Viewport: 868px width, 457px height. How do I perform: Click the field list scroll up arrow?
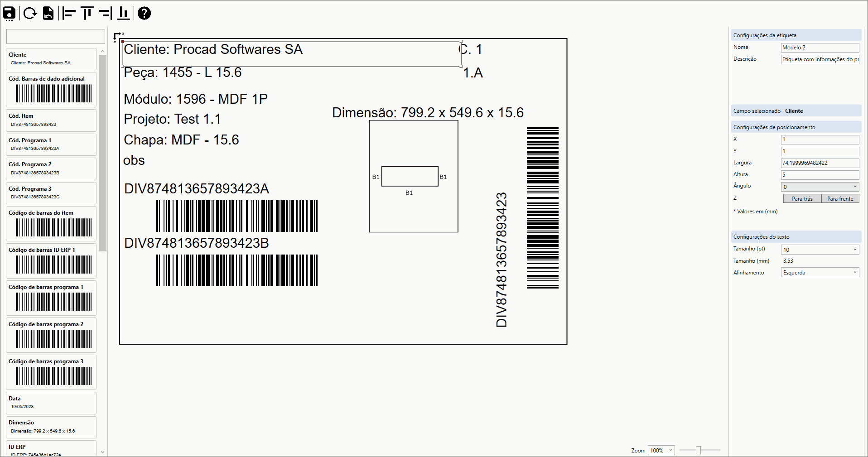102,51
